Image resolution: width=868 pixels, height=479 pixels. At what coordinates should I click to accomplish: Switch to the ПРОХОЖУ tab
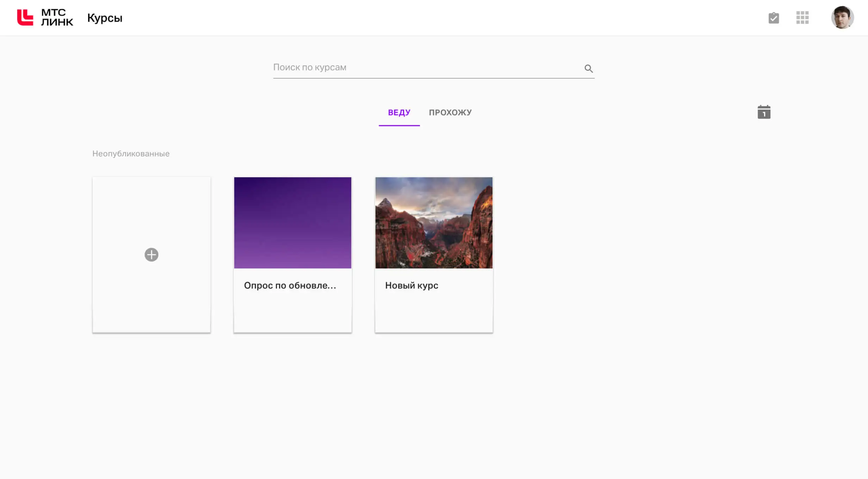(x=450, y=113)
